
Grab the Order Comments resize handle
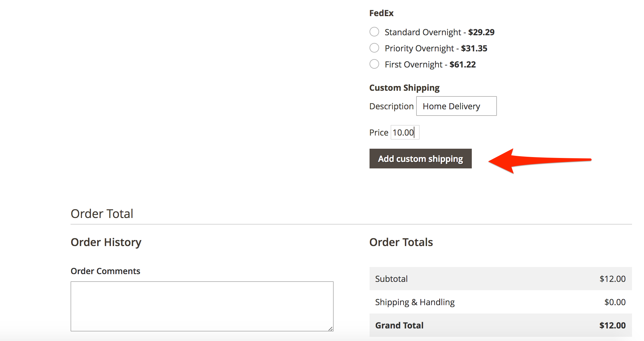click(330, 328)
